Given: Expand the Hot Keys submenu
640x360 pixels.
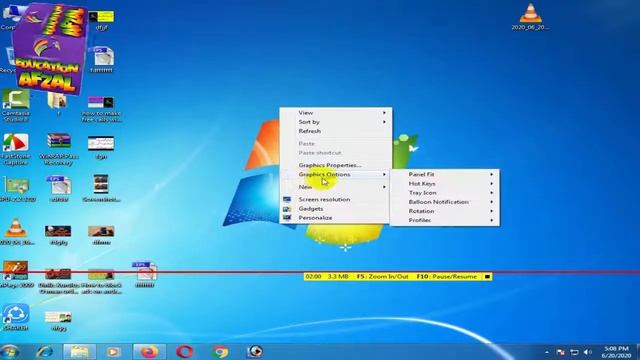Looking at the screenshot, I should 444,184.
